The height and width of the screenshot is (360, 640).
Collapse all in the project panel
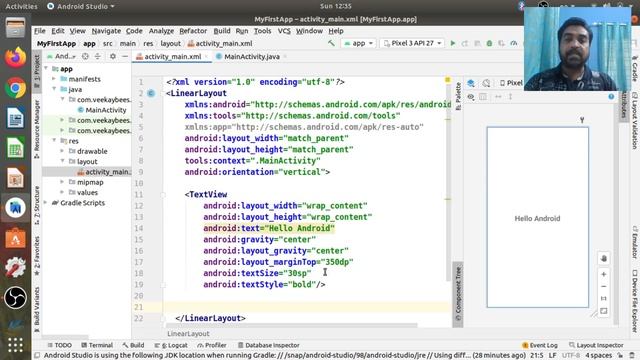coord(98,56)
